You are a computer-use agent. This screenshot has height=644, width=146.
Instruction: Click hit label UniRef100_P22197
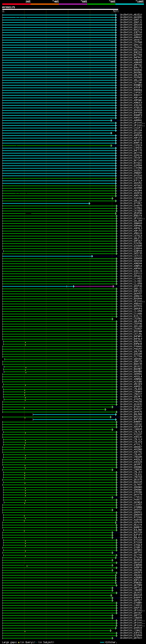point(131,435)
